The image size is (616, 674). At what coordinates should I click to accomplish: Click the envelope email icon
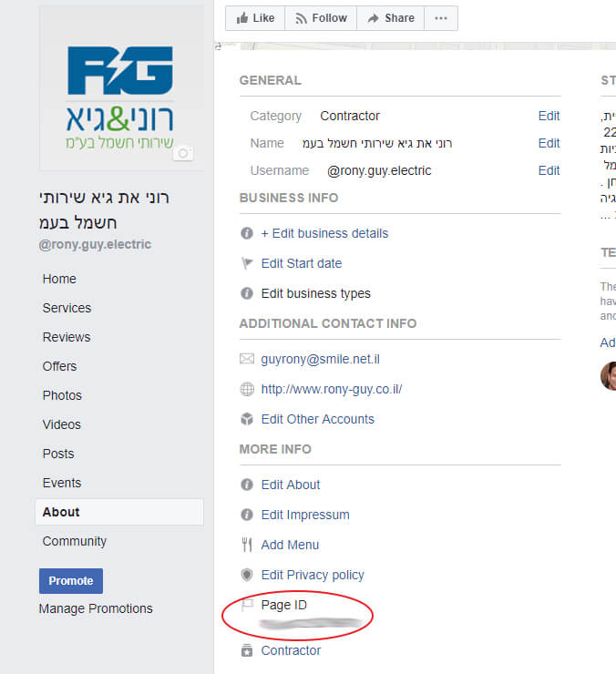coord(246,359)
